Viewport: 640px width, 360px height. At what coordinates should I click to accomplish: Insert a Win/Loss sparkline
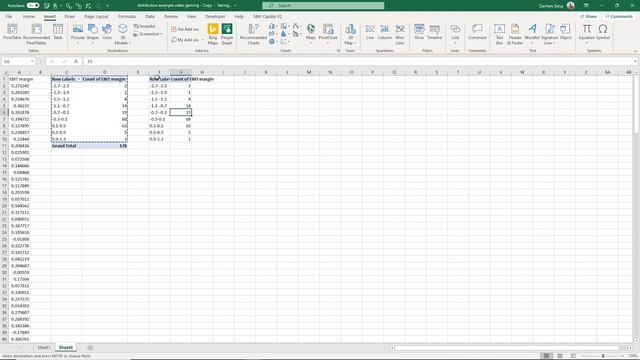pos(400,34)
